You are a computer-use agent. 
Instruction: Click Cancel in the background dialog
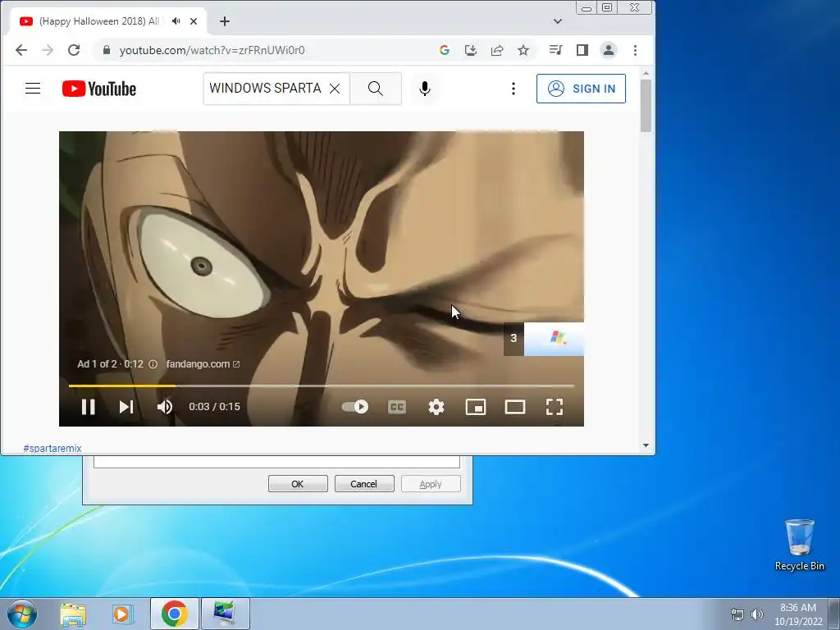(364, 484)
